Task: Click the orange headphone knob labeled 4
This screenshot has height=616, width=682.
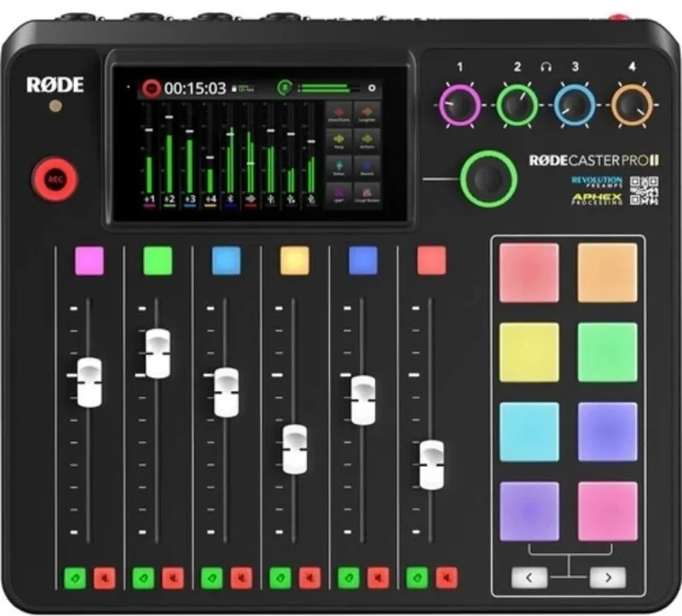Action: 633,105
